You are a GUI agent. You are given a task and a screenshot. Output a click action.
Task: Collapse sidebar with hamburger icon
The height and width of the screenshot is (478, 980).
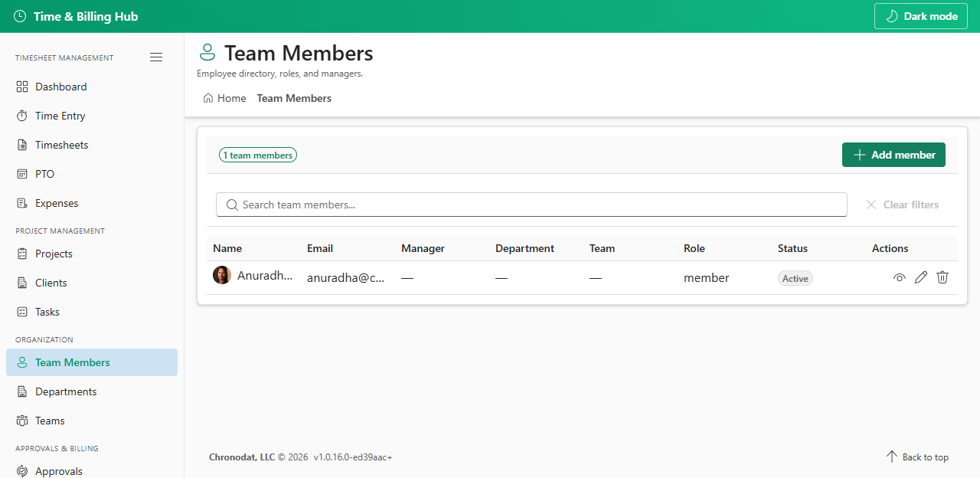point(156,57)
